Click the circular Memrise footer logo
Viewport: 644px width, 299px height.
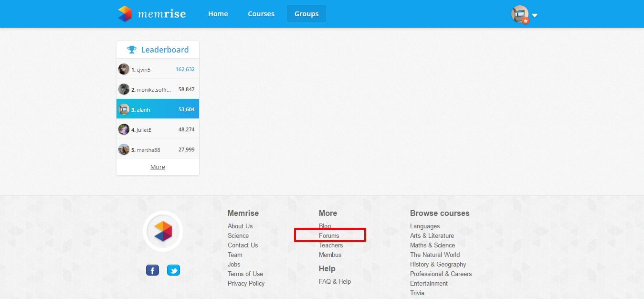click(163, 231)
